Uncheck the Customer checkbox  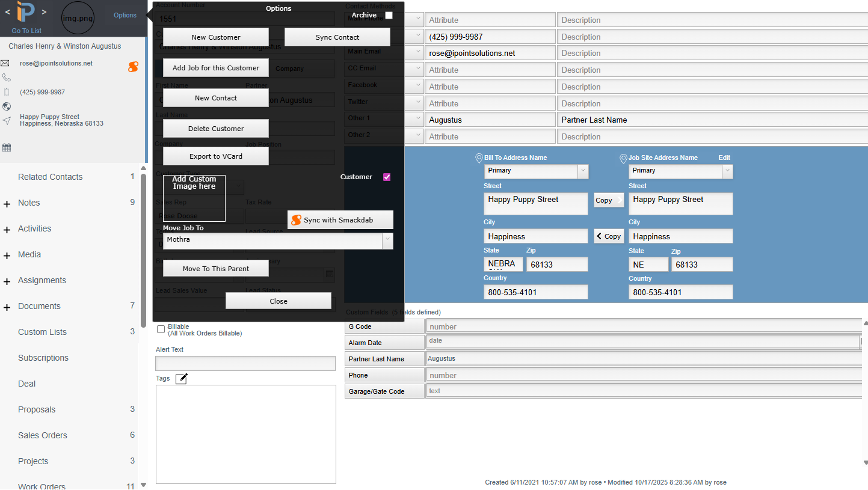387,177
